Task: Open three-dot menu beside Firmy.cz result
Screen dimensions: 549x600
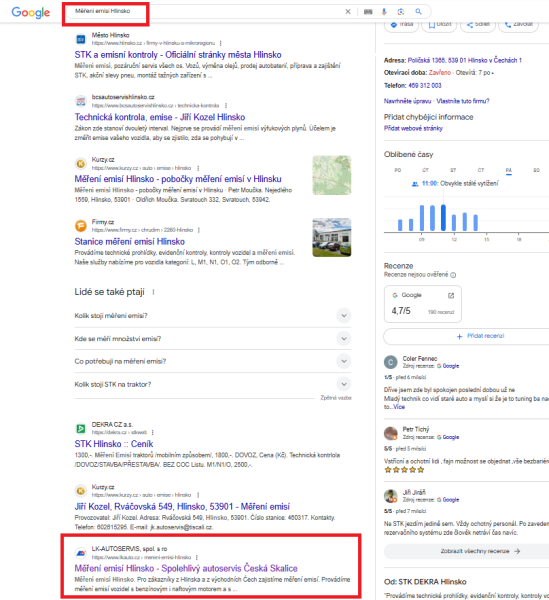Action: (x=199, y=230)
